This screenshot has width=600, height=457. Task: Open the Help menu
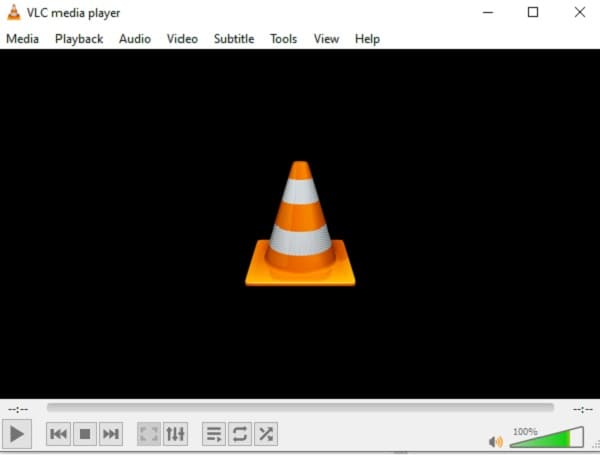[x=367, y=39]
